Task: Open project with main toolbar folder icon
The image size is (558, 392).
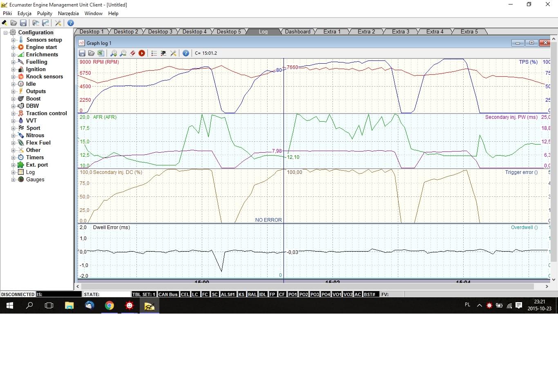Action: (x=14, y=23)
